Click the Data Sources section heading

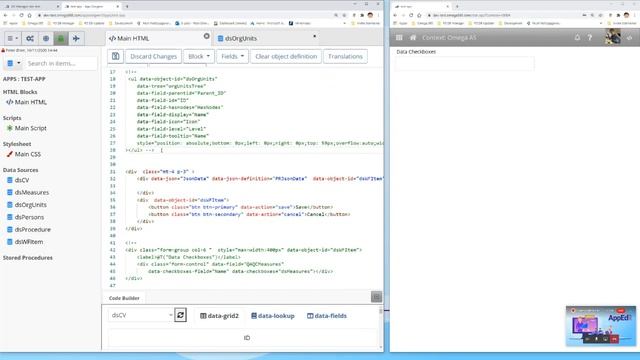tap(20, 170)
